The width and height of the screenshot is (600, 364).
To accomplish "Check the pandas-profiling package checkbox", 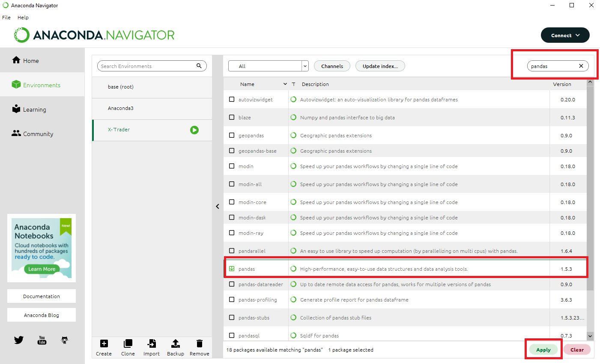I will click(232, 299).
